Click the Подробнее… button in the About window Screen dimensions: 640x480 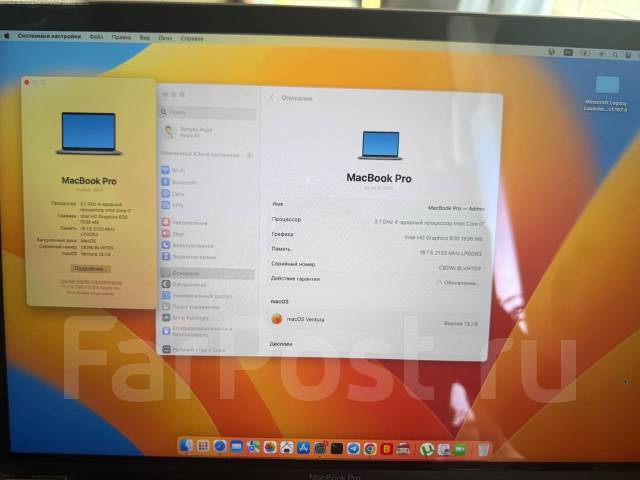click(90, 269)
